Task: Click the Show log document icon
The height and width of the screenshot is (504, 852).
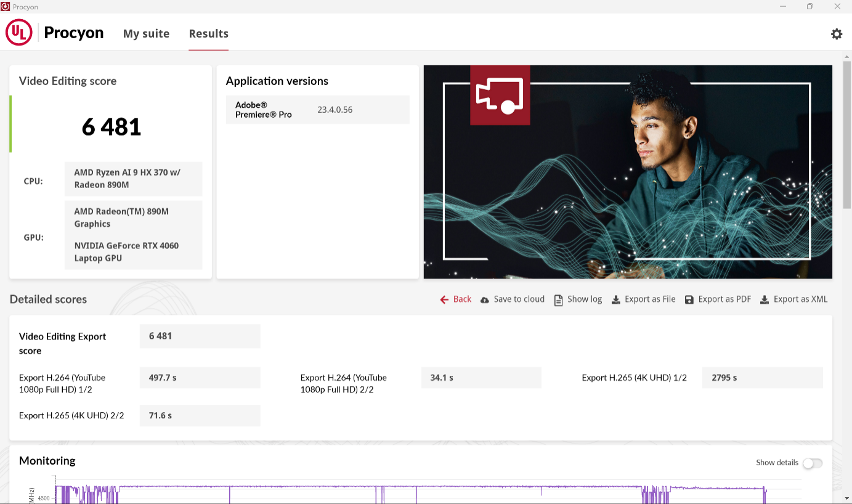Action: (x=558, y=300)
